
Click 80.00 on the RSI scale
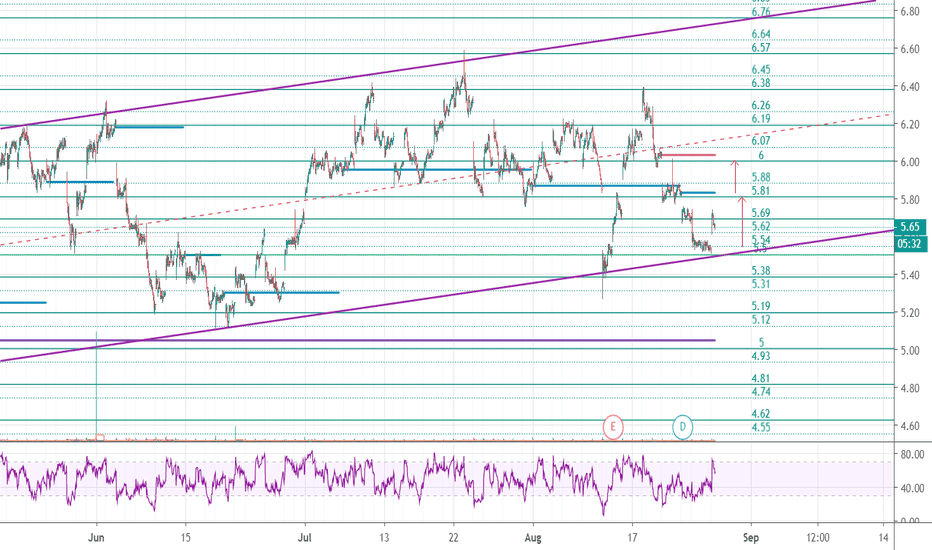pyautogui.click(x=912, y=455)
